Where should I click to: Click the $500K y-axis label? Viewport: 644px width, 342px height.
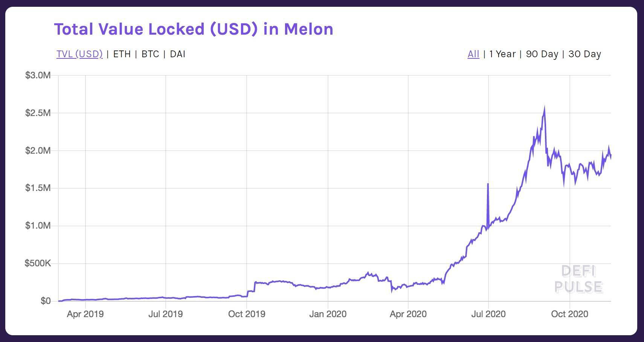[38, 263]
